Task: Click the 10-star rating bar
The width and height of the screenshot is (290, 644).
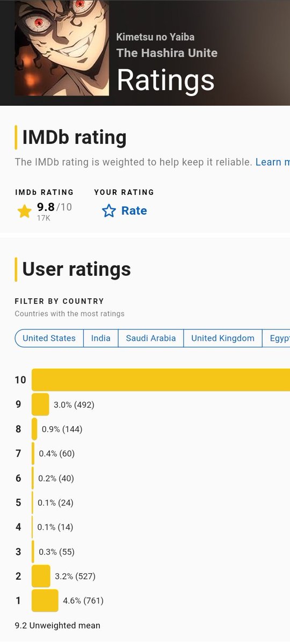Action: click(x=161, y=380)
